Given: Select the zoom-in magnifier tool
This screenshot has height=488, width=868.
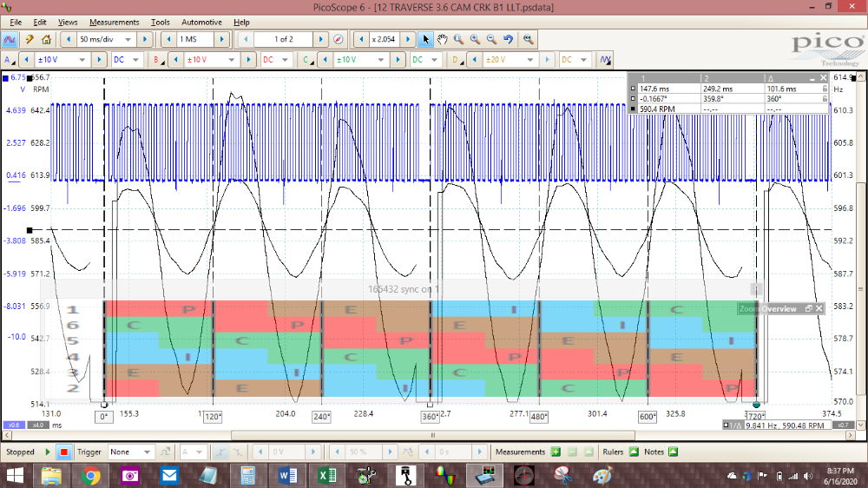Looking at the screenshot, I should (x=475, y=39).
